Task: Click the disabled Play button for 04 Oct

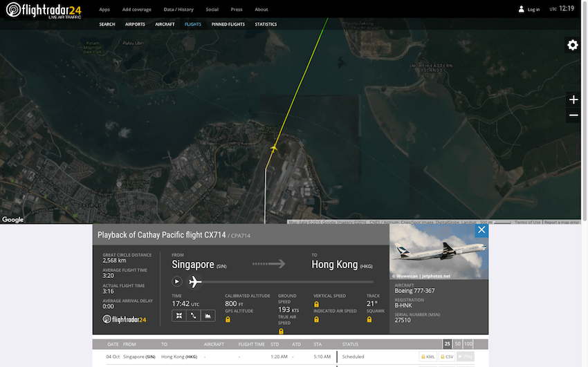Action: [466, 357]
